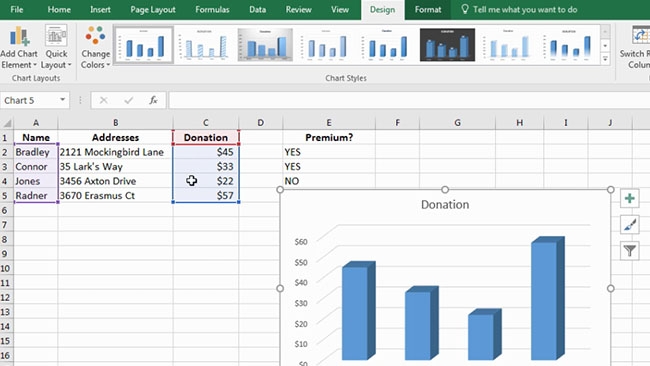The width and height of the screenshot is (650, 366).
Task: Apply the first chart style thumbnail
Action: [x=143, y=45]
